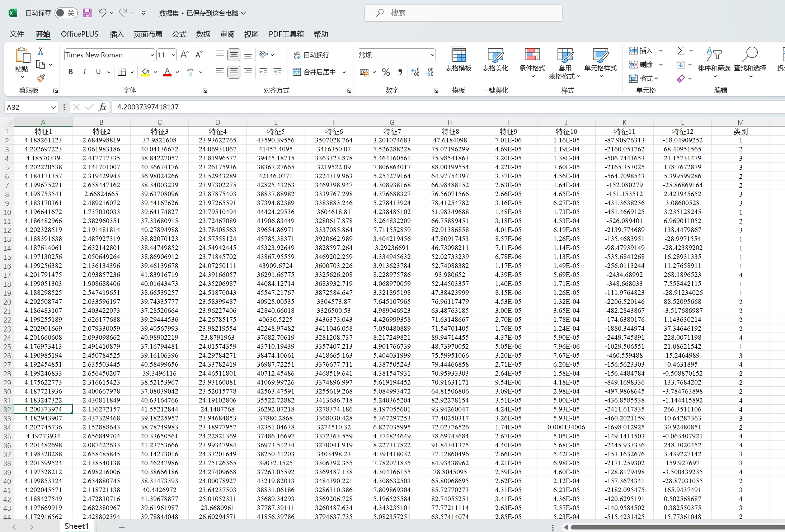
Task: Click the 自动换行 wrap text button
Action: click(311, 55)
